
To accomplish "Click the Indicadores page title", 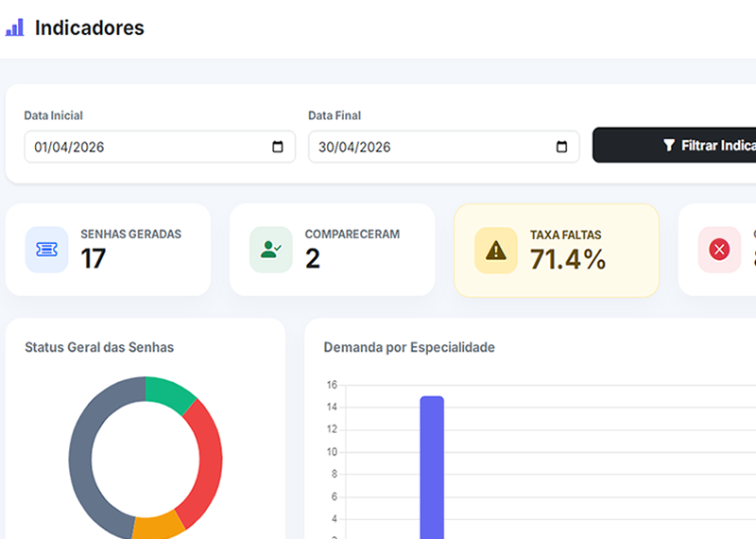I will [x=90, y=27].
